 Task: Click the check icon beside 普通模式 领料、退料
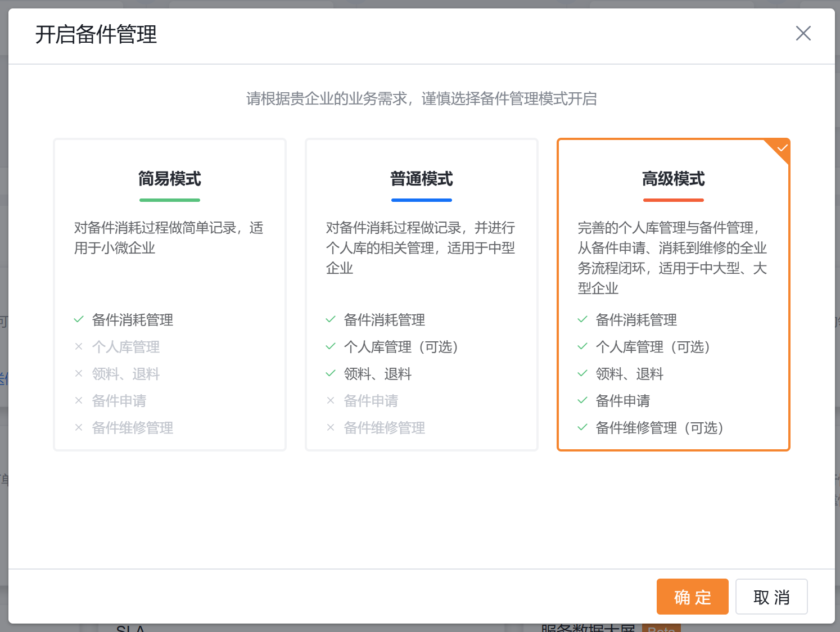click(x=331, y=373)
